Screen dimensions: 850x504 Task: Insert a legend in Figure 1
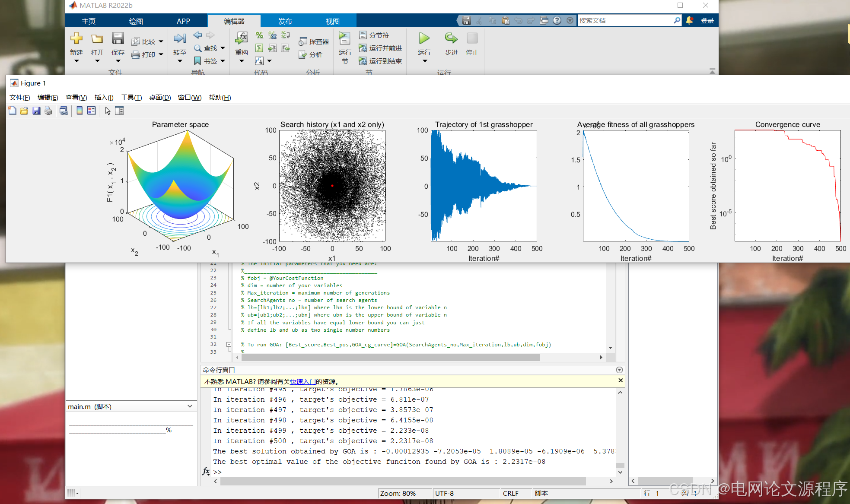pyautogui.click(x=91, y=111)
